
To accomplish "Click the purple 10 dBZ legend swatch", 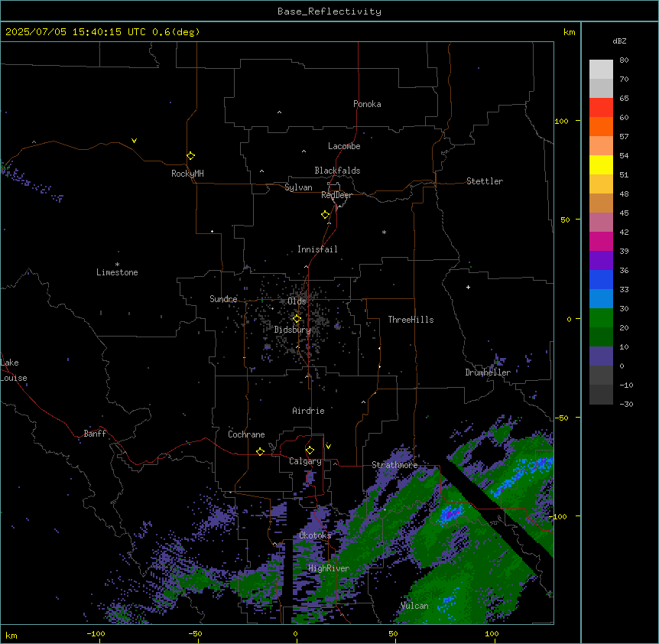I will click(601, 356).
